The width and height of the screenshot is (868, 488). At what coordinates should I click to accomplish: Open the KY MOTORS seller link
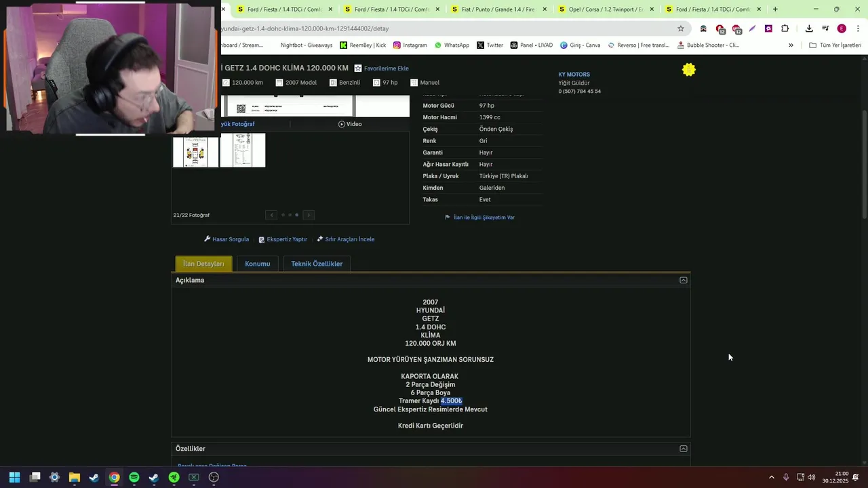click(574, 75)
